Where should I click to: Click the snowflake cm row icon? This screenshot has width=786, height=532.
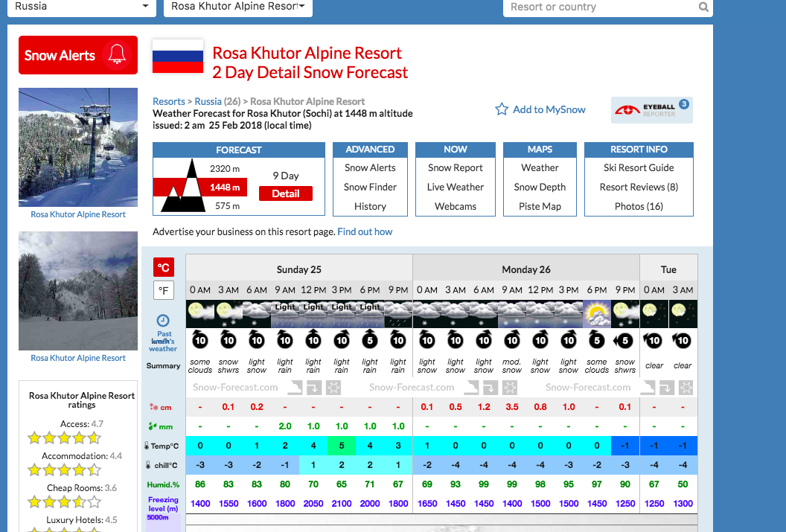pos(154,407)
